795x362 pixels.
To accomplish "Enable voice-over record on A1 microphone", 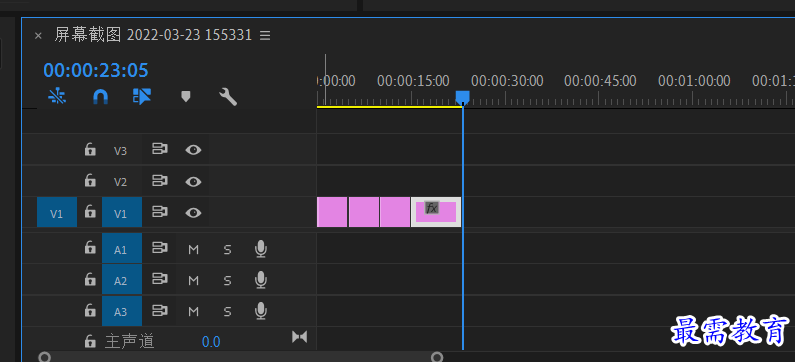I will [261, 249].
